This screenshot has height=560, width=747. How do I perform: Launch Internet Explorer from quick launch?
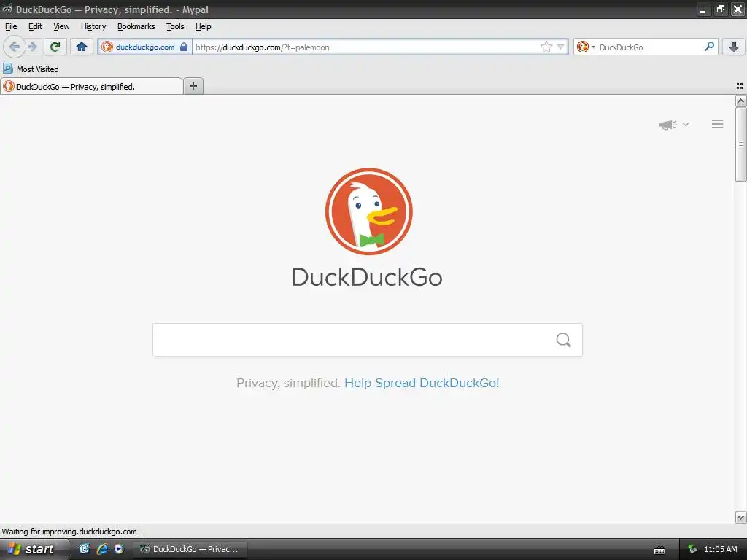(102, 549)
